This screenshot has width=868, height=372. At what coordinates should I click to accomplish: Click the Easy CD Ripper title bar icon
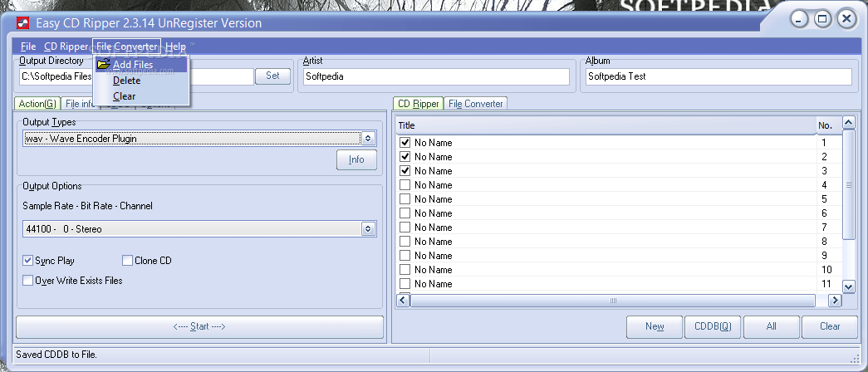point(22,22)
